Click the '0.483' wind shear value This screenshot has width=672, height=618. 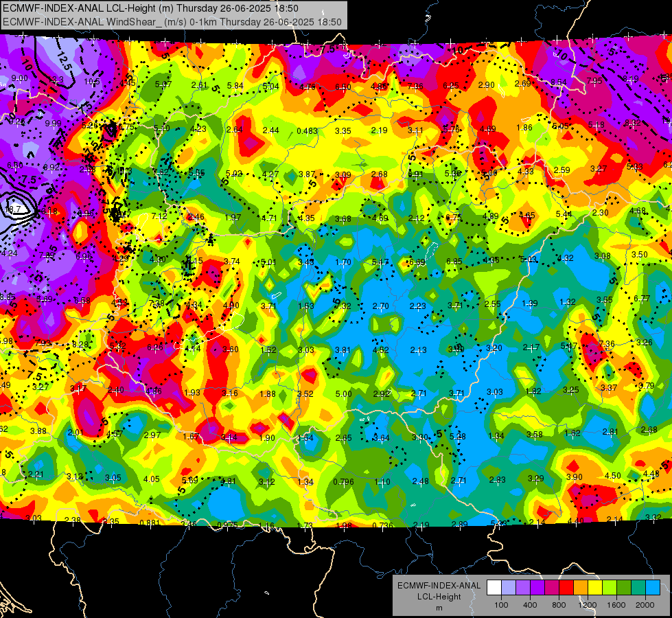click(308, 130)
